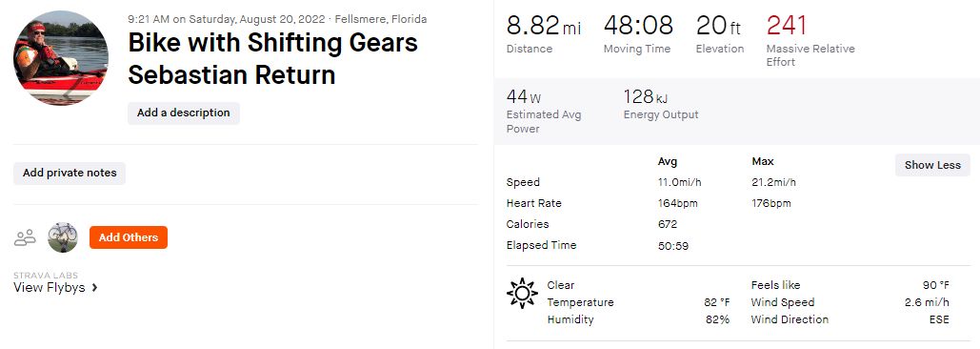
Task: Add Others to this activity
Action: point(129,237)
